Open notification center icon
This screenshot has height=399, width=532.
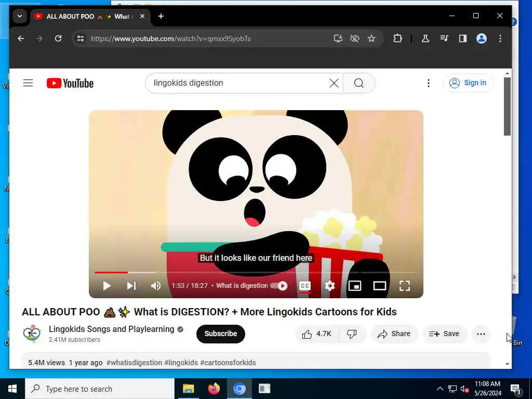point(515,389)
